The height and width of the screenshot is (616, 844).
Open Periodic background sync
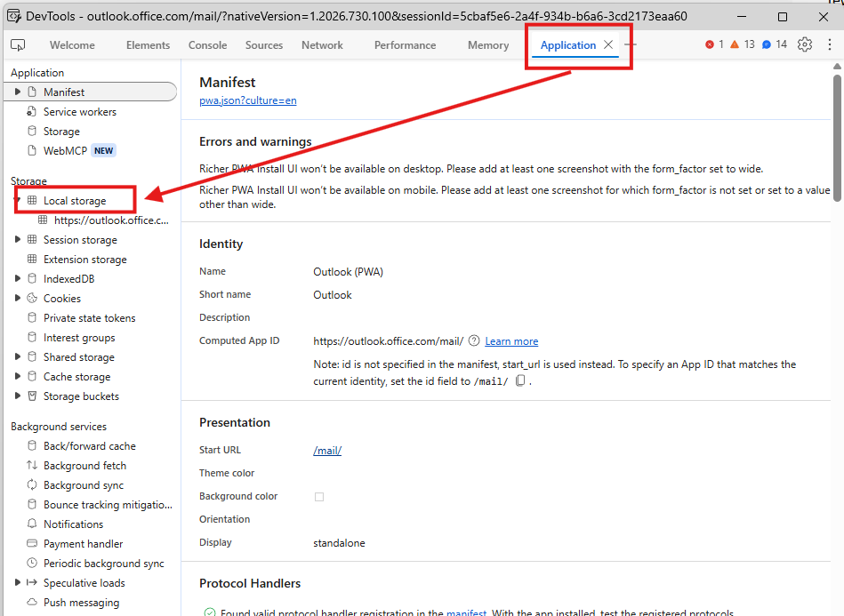(103, 564)
